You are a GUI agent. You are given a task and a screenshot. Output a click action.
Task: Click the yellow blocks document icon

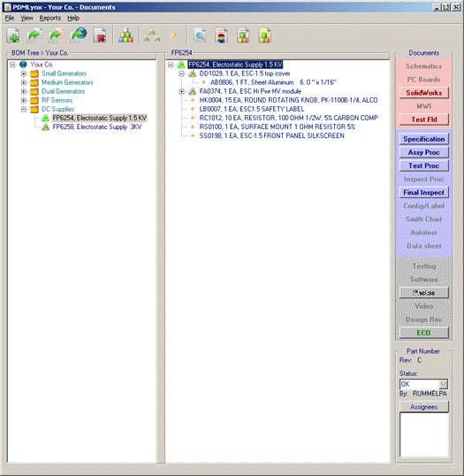pyautogui.click(x=264, y=35)
